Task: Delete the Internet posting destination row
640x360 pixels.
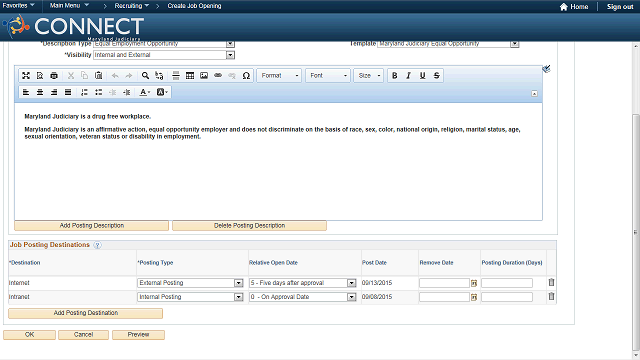Action: coord(551,282)
